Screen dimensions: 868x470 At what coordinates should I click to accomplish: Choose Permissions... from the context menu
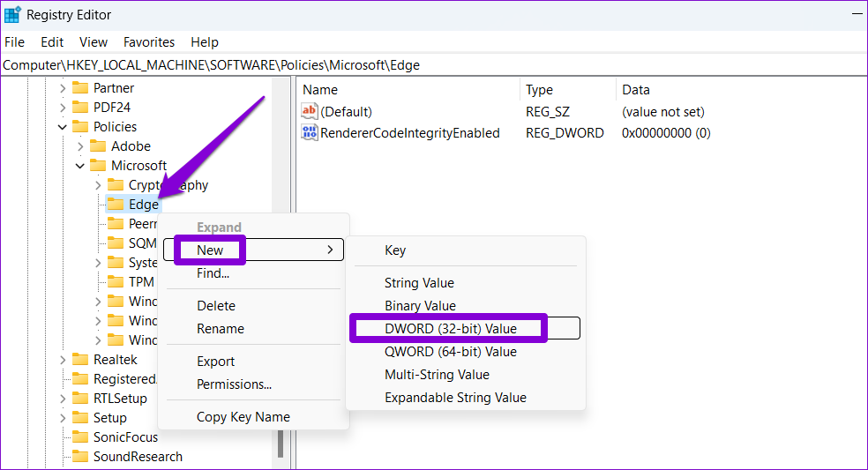(234, 384)
